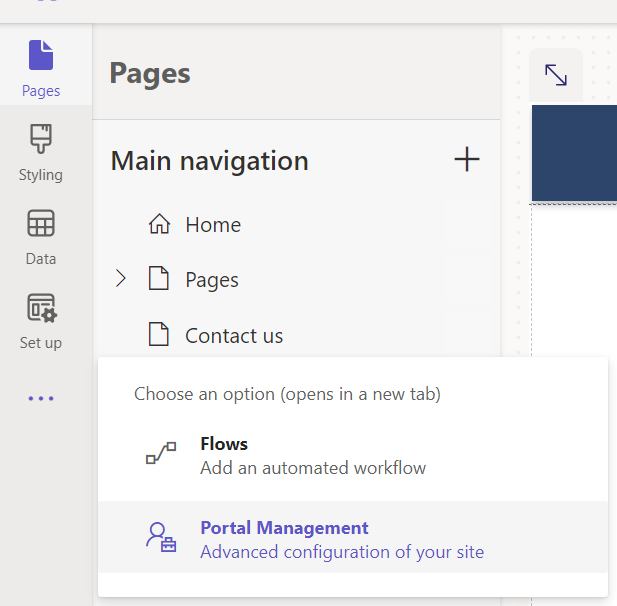Click the Home page house icon

point(159,224)
